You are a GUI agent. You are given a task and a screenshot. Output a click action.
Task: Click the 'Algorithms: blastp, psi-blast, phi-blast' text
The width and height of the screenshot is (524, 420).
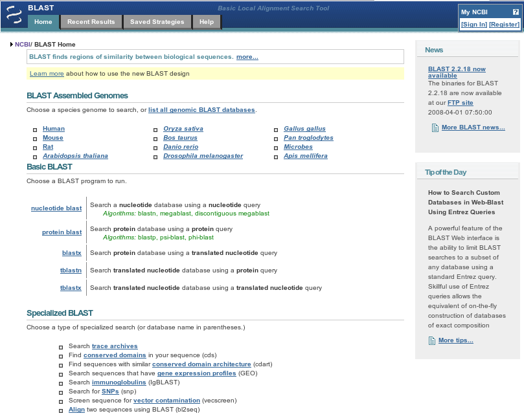(158, 238)
